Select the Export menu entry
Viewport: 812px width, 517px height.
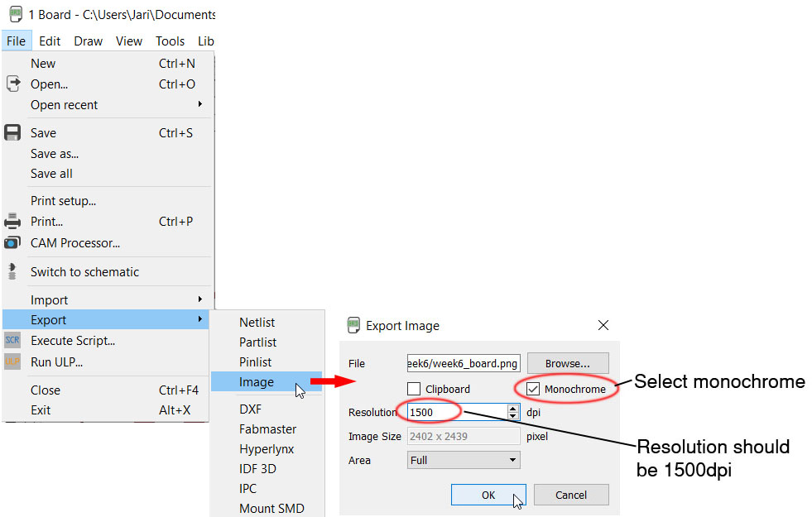[x=106, y=320]
